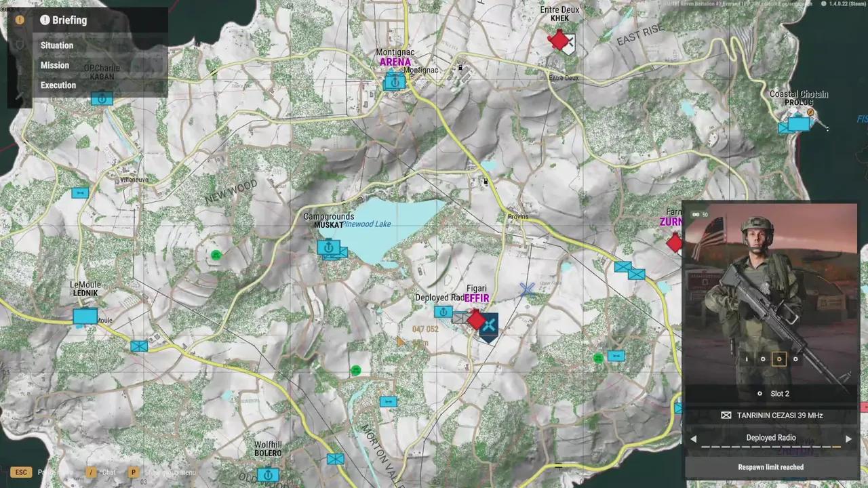The height and width of the screenshot is (488, 868).
Task: Click the NEW WOOD area label
Action: click(x=232, y=192)
